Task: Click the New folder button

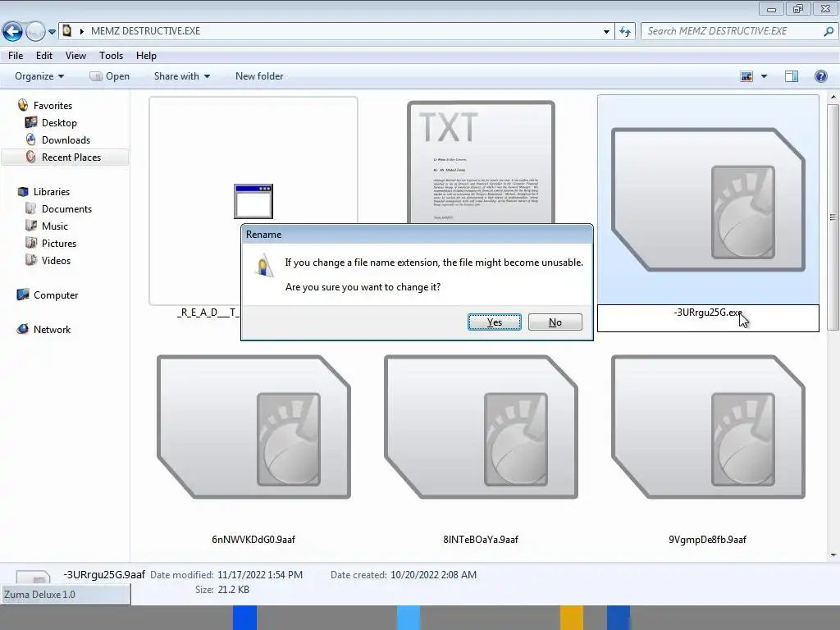Action: click(x=259, y=76)
